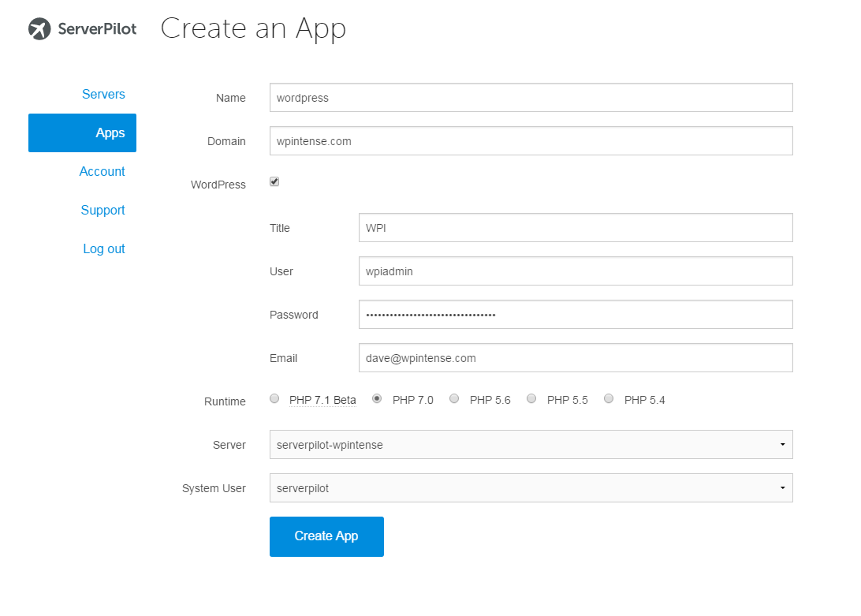
Task: Uncheck the WordPress checkbox
Action: tap(274, 182)
